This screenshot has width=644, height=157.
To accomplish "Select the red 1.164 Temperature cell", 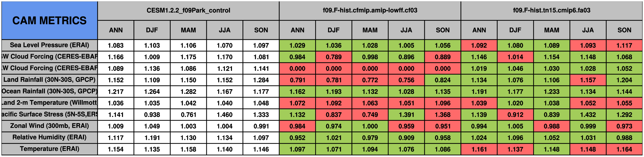I will 624,149.
